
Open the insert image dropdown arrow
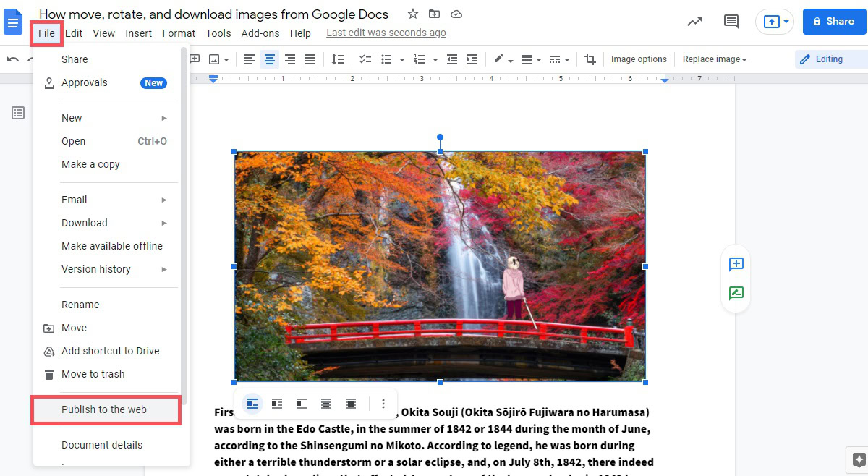[x=226, y=59]
